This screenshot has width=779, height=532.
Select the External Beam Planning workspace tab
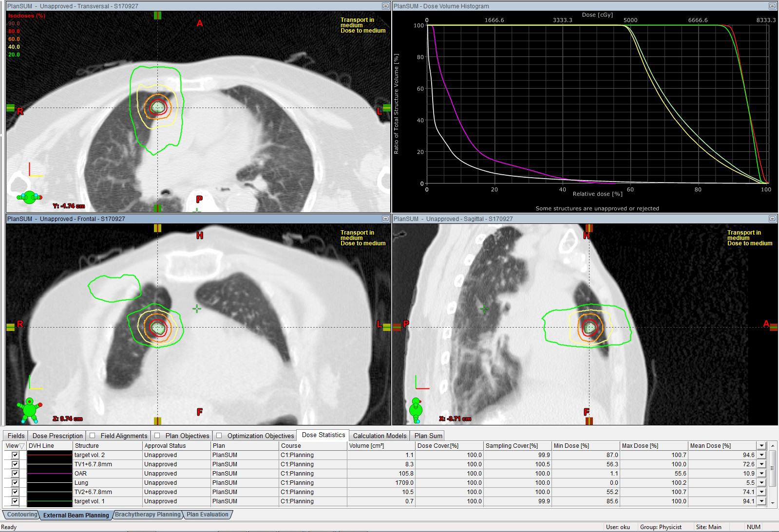point(76,515)
